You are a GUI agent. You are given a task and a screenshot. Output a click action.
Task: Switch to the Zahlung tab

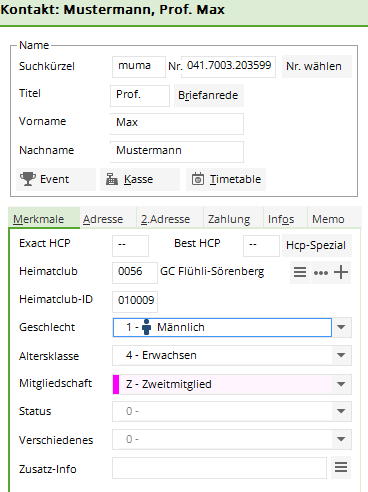pyautogui.click(x=229, y=219)
